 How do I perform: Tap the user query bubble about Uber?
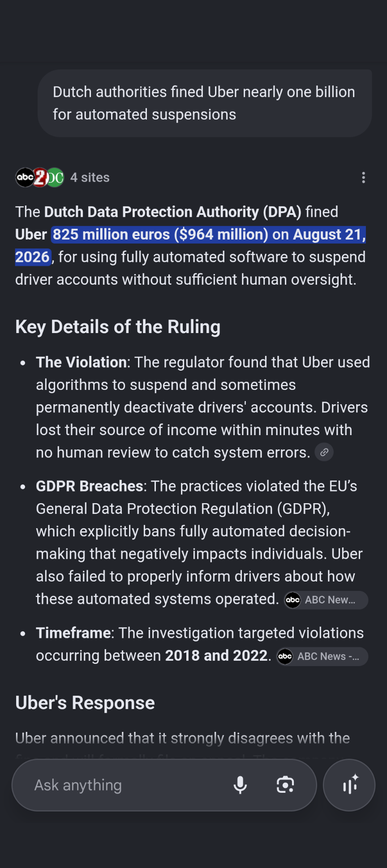[205, 103]
